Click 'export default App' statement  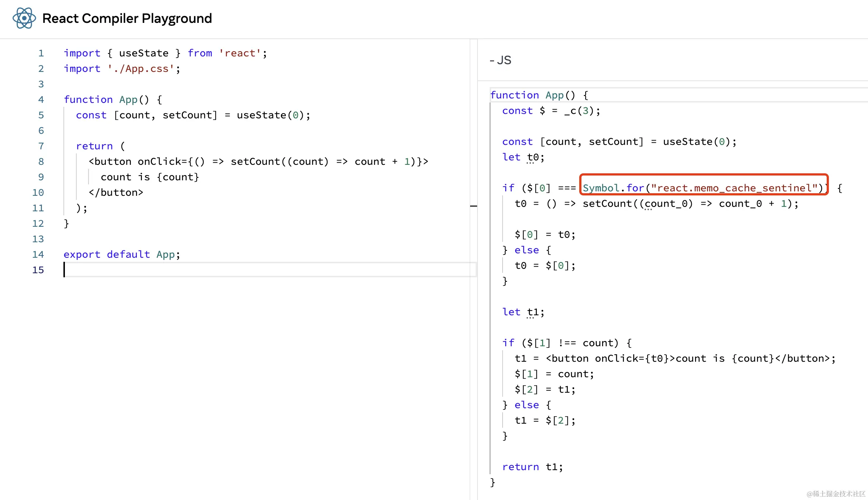pyautogui.click(x=122, y=254)
